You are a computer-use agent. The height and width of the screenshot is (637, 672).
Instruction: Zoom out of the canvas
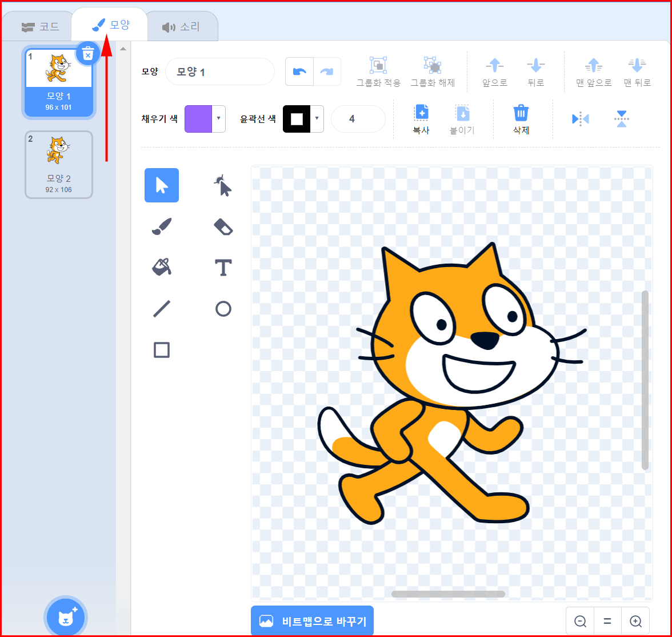[x=580, y=620]
